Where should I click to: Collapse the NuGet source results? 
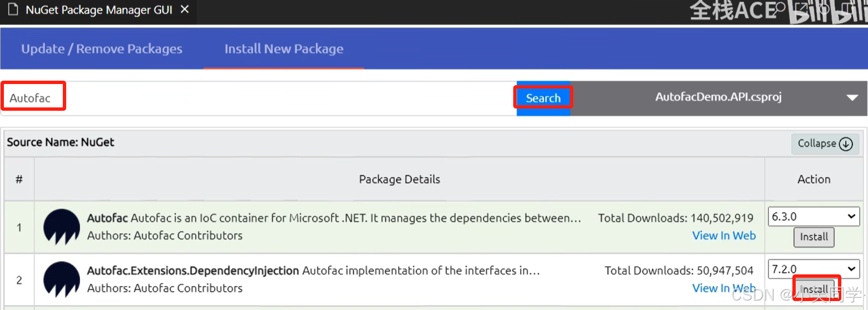(825, 144)
